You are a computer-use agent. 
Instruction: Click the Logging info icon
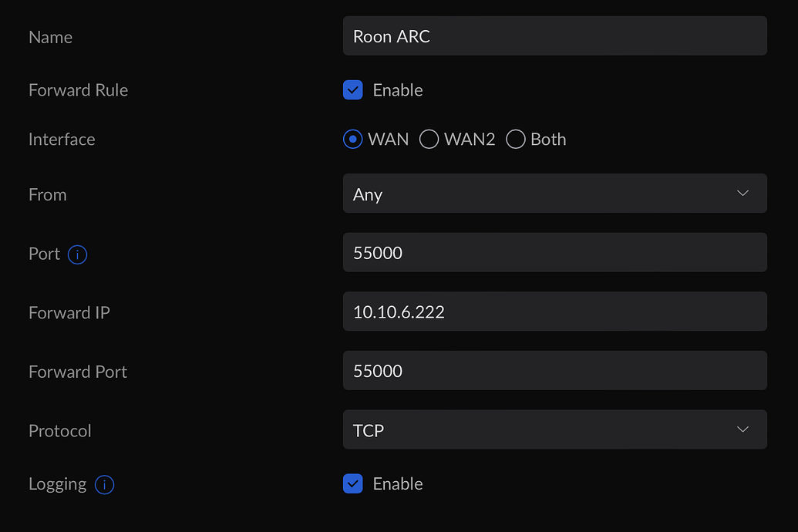104,485
